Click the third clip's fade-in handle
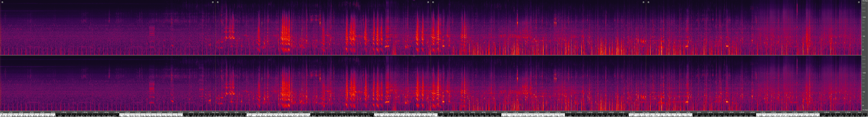This screenshot has height=117, width=868. (x=433, y=2)
